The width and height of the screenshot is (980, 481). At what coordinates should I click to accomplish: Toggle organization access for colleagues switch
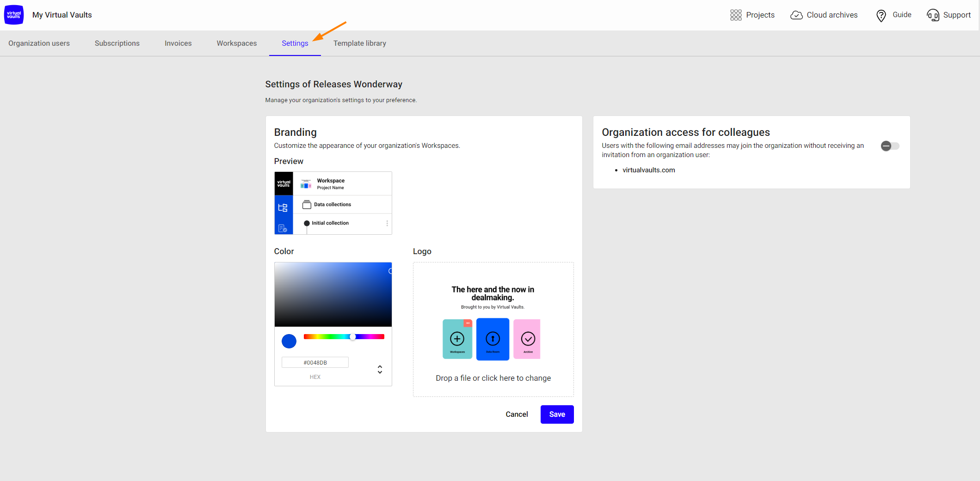889,146
